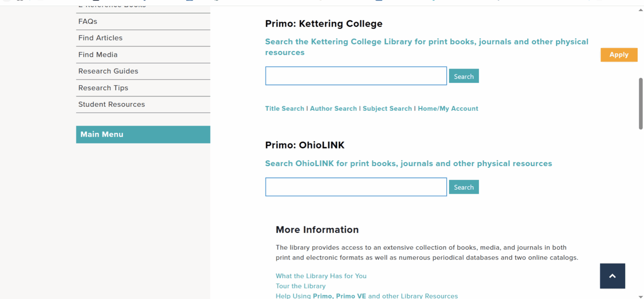Click the back-to-top arrow icon
644x299 pixels.
click(x=612, y=276)
